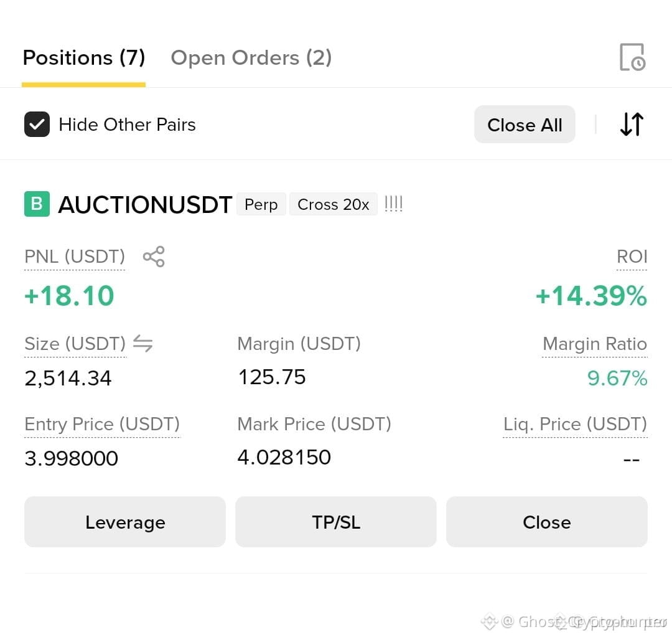Viewport: 672px width, 637px height.
Task: Open the Leverage adjustment button
Action: coord(124,522)
